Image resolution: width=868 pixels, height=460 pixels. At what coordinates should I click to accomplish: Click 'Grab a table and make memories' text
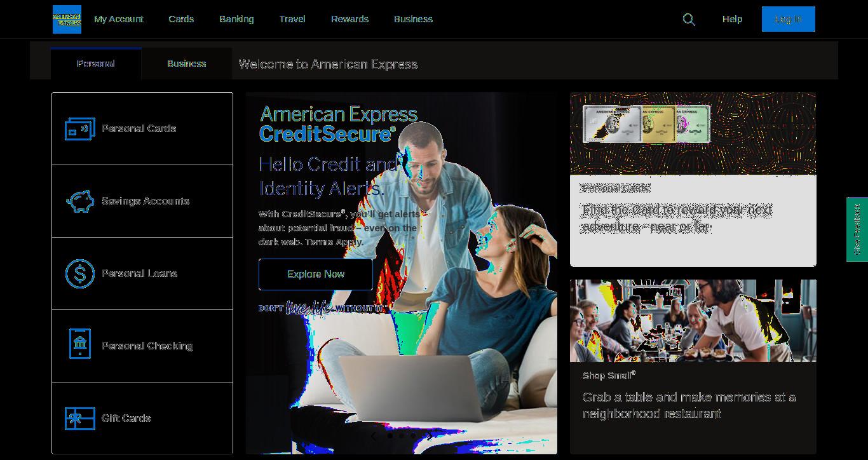click(x=689, y=405)
